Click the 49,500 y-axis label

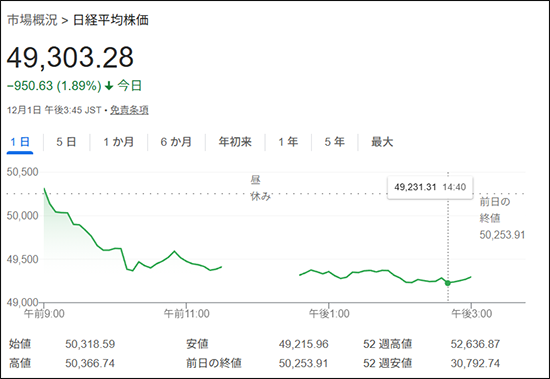tap(22, 259)
